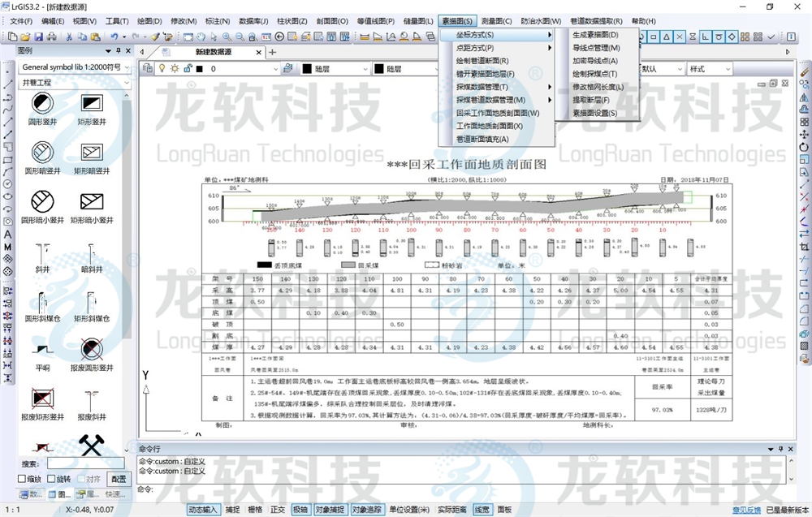Enable 正交 mode in the status bar

(x=278, y=510)
